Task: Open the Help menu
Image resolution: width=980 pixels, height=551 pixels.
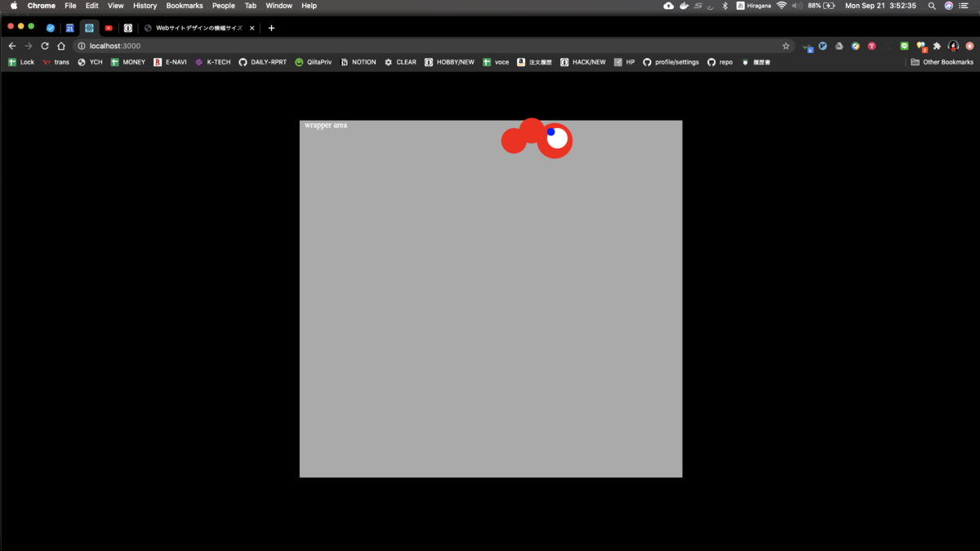Action: point(309,6)
